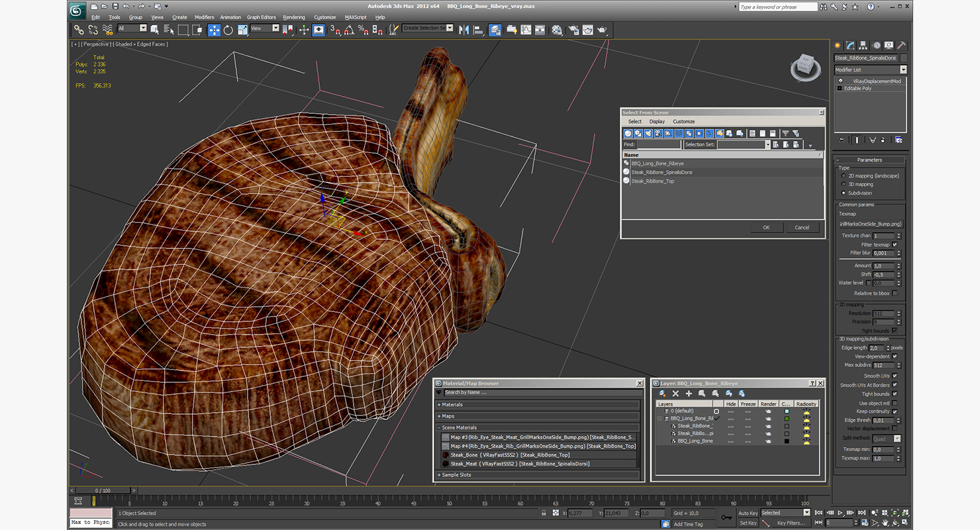The image size is (980, 530).
Task: Open the Hierarchy command panel tab
Action: [863, 46]
